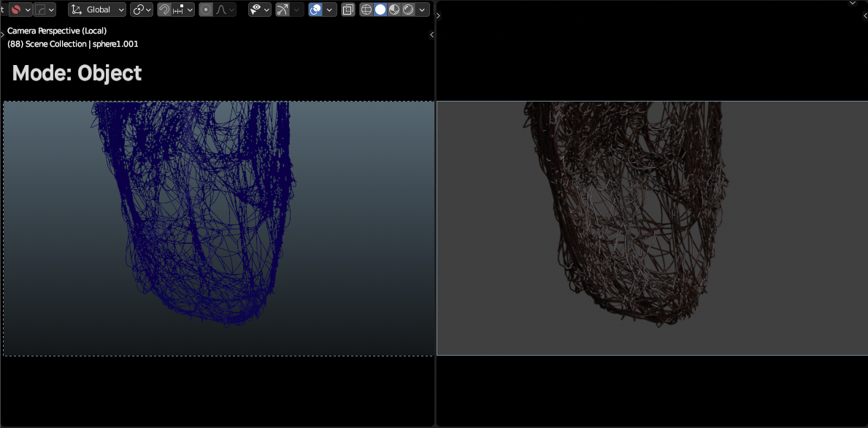Toggle proportional editing circle icon
868x428 pixels.
206,9
